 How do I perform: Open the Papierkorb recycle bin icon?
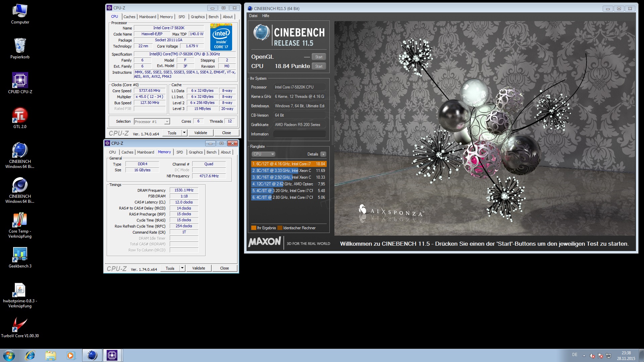(x=20, y=49)
